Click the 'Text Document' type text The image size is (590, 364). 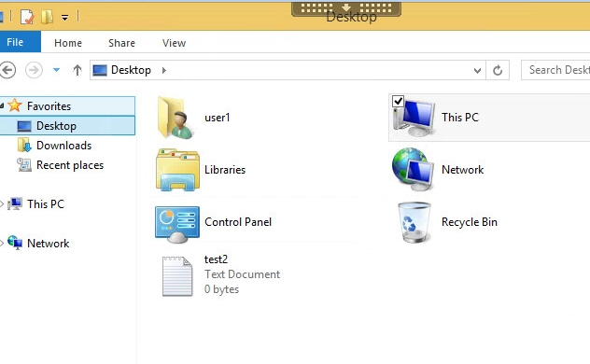(243, 274)
